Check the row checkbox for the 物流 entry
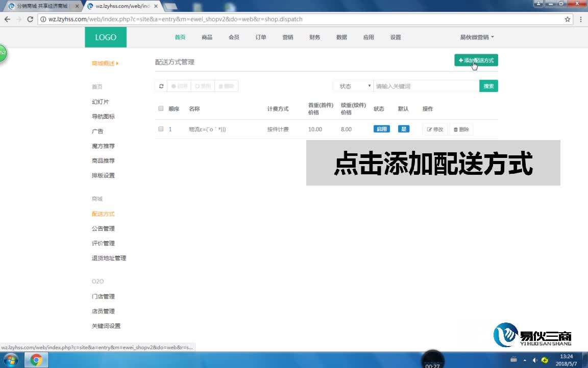The height and width of the screenshot is (368, 588). [160, 129]
